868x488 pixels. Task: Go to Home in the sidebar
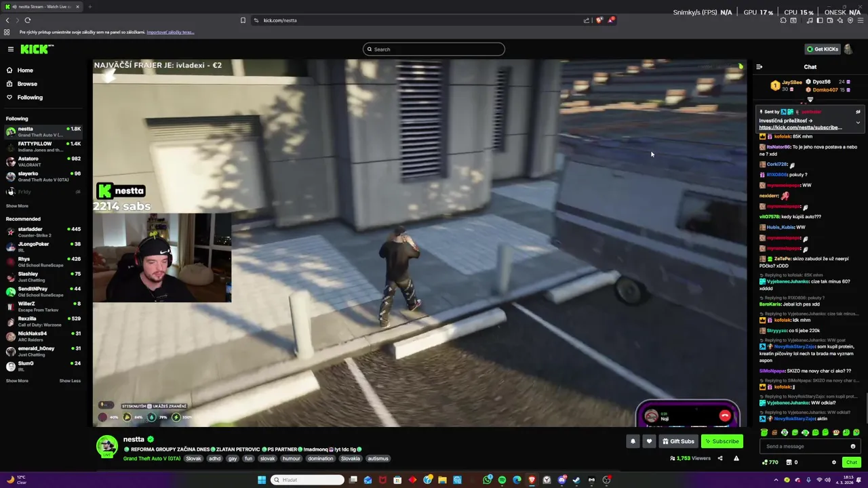pos(25,70)
